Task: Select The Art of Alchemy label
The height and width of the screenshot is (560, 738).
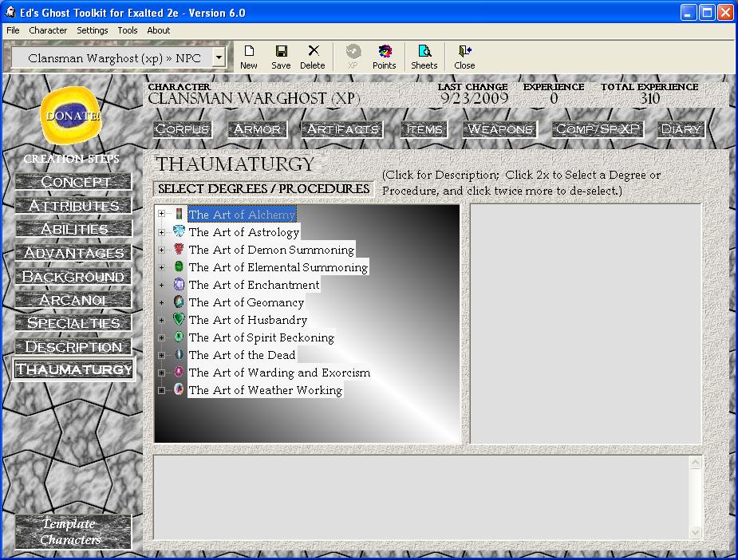Action: [x=242, y=214]
